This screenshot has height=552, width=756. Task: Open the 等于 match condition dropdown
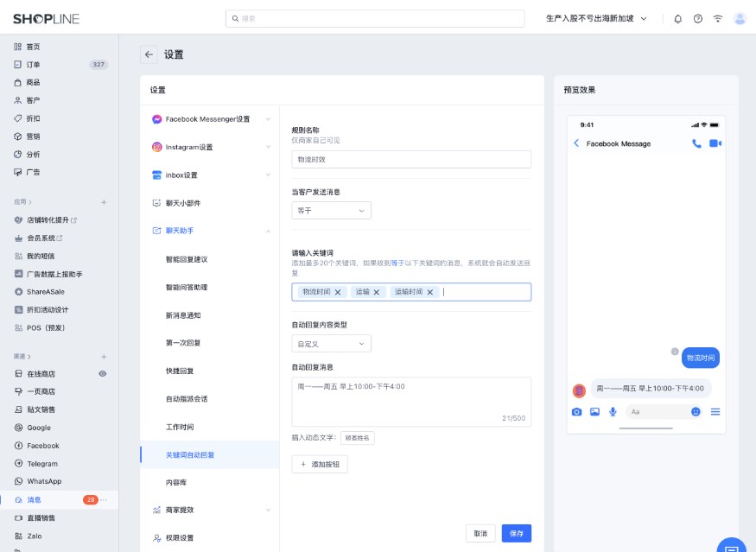pyautogui.click(x=331, y=211)
